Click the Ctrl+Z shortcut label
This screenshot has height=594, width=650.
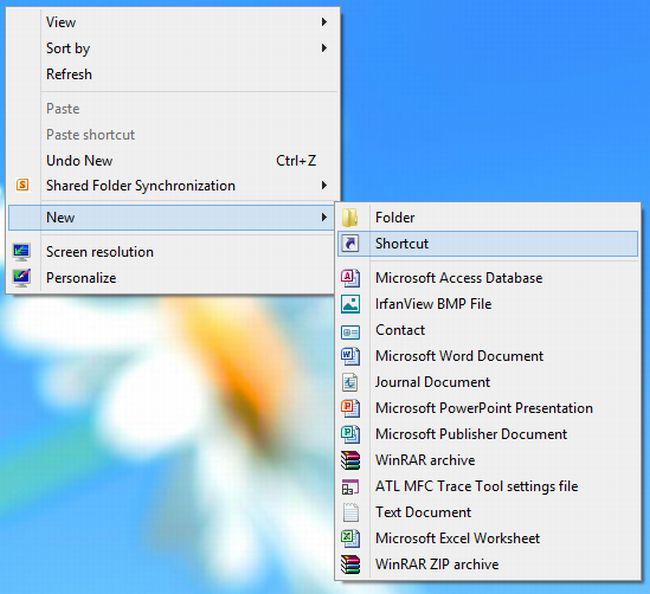pos(296,160)
